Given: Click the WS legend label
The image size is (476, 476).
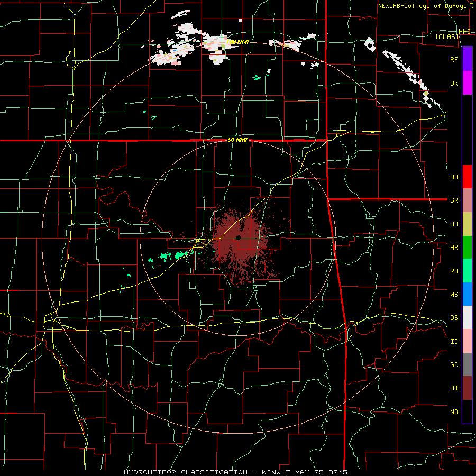Looking at the screenshot, I should click(x=454, y=295).
